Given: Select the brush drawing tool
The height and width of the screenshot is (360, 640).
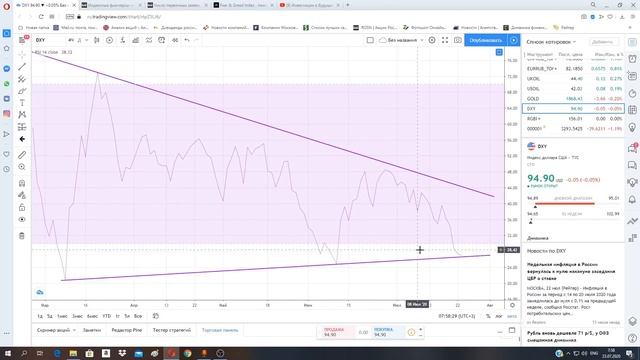Looking at the screenshot, I should (22, 91).
